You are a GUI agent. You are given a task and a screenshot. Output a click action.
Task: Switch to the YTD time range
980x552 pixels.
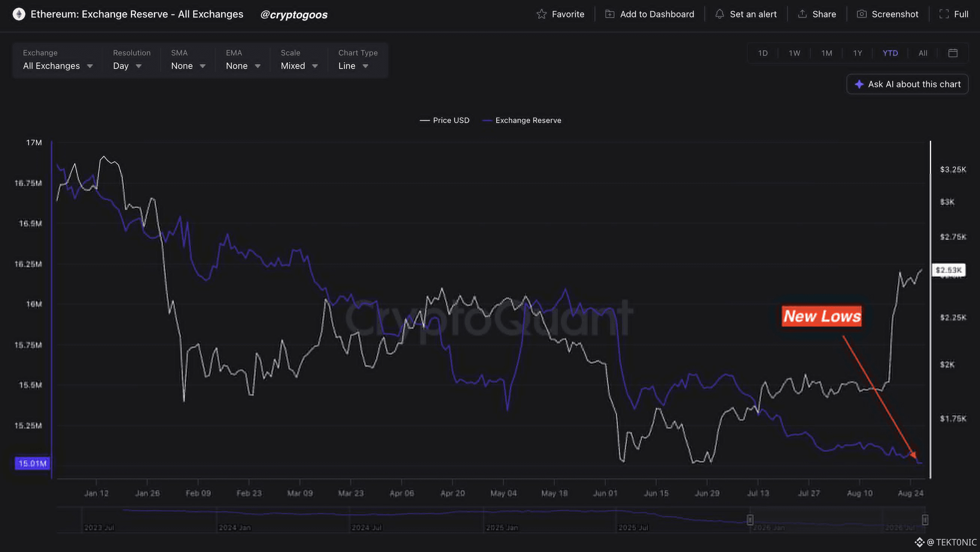click(x=890, y=53)
